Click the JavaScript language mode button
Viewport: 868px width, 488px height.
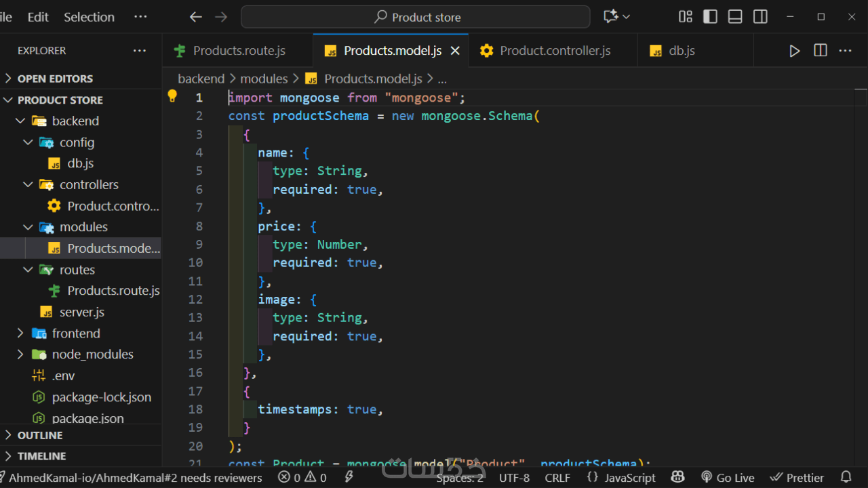pyautogui.click(x=622, y=477)
